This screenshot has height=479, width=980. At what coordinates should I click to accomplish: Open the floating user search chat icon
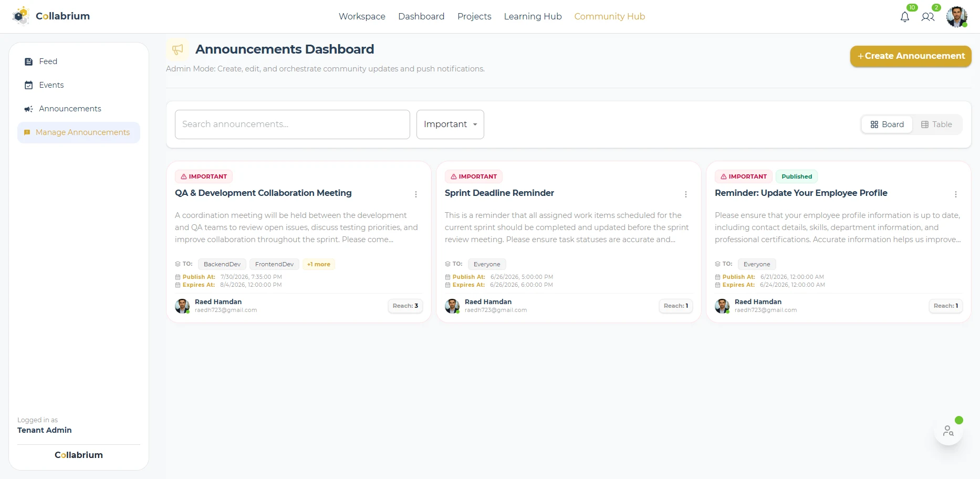(x=948, y=431)
